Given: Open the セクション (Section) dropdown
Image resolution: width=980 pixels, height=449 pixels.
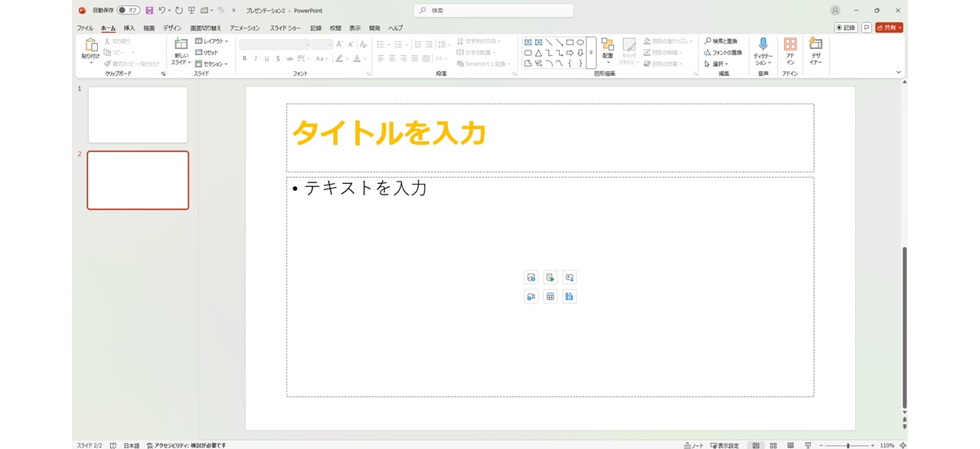Looking at the screenshot, I should [x=211, y=64].
